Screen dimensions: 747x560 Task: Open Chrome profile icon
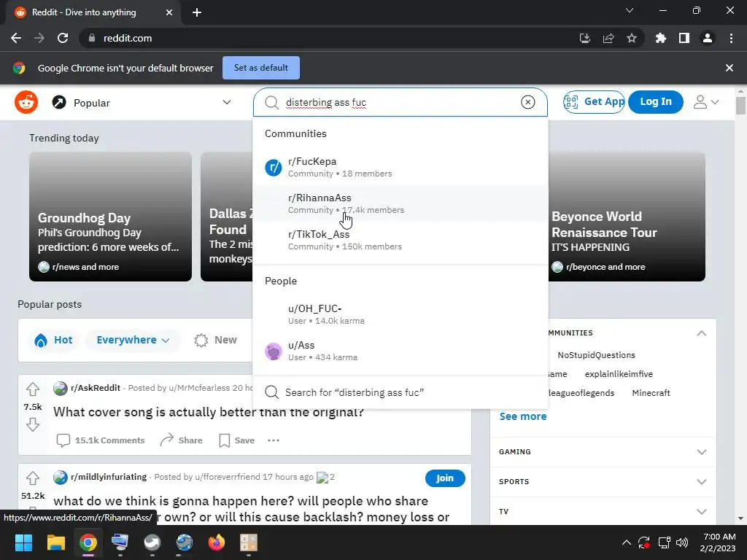(x=708, y=38)
